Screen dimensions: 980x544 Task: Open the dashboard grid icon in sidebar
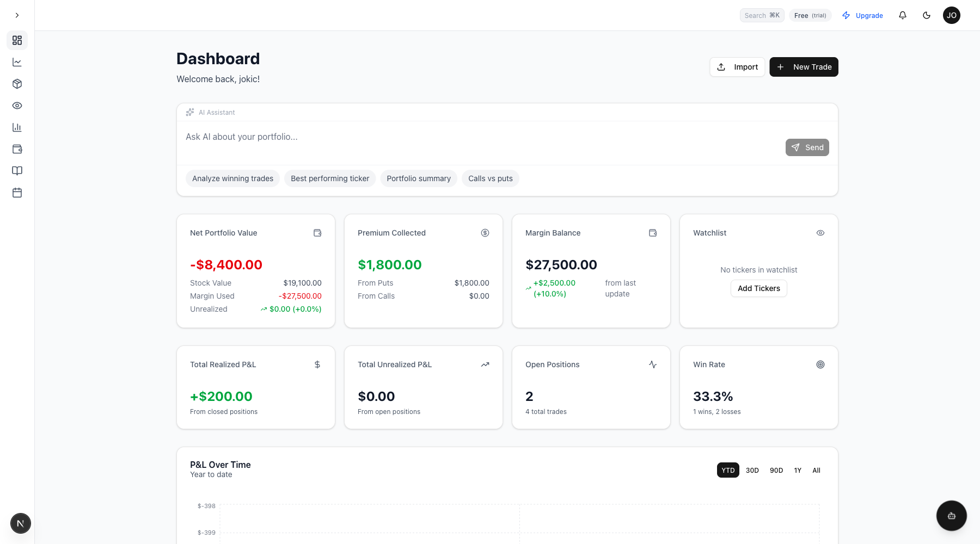coord(17,40)
